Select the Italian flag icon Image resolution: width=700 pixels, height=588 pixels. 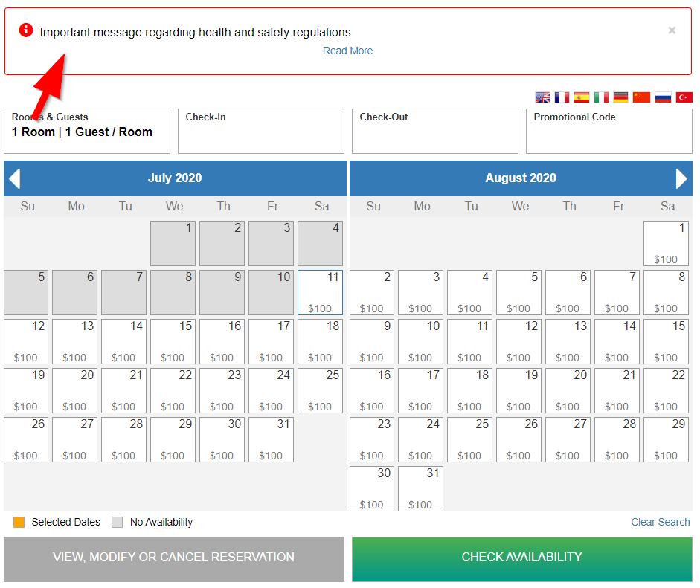click(601, 97)
